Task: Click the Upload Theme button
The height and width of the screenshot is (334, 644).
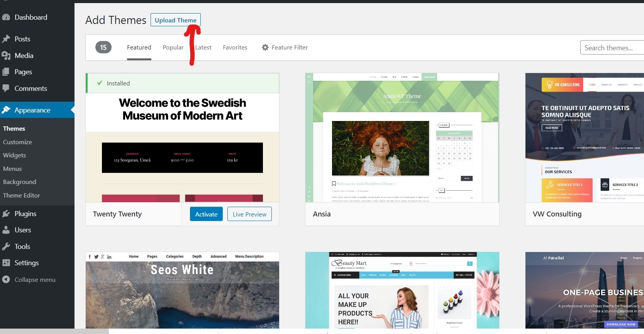Action: (x=176, y=20)
